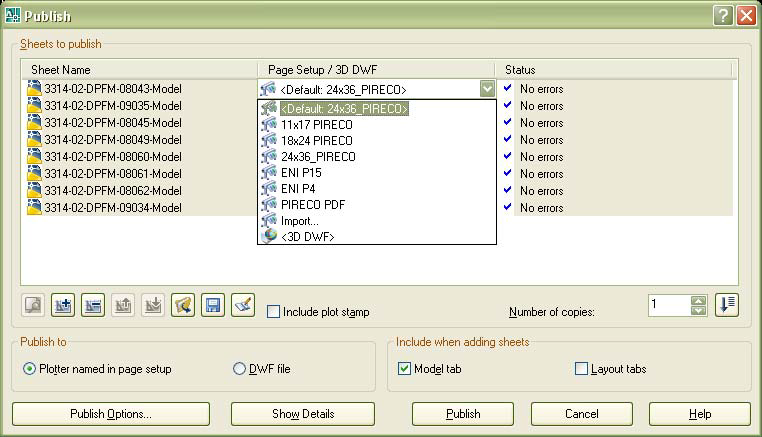
Task: Uncheck the Model tab checkbox
Action: 404,368
